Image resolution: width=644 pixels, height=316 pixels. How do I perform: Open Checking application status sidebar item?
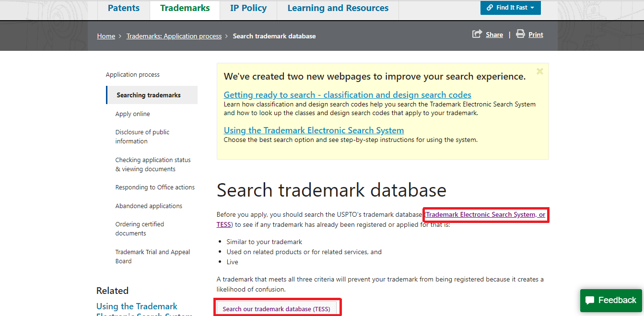pyautogui.click(x=152, y=164)
